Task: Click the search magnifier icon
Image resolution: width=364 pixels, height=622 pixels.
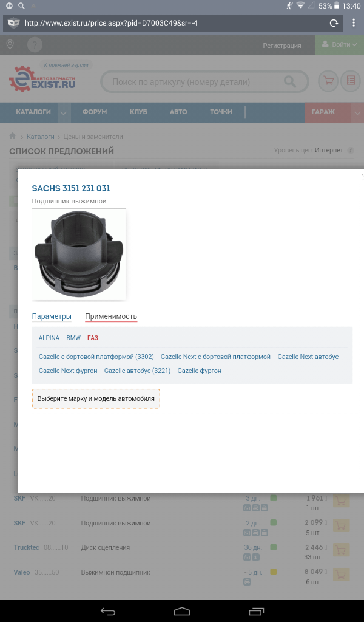Action: pyautogui.click(x=290, y=82)
